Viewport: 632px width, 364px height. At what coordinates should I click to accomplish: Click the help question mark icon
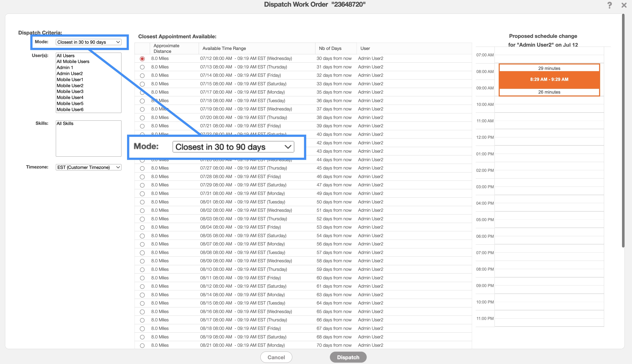click(610, 5)
